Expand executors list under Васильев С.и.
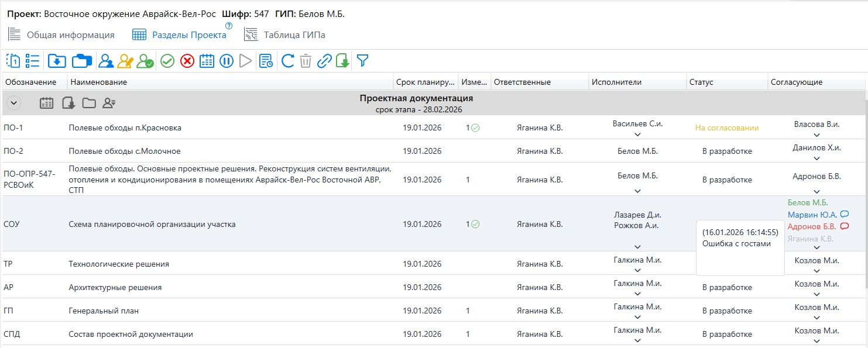 [x=637, y=135]
